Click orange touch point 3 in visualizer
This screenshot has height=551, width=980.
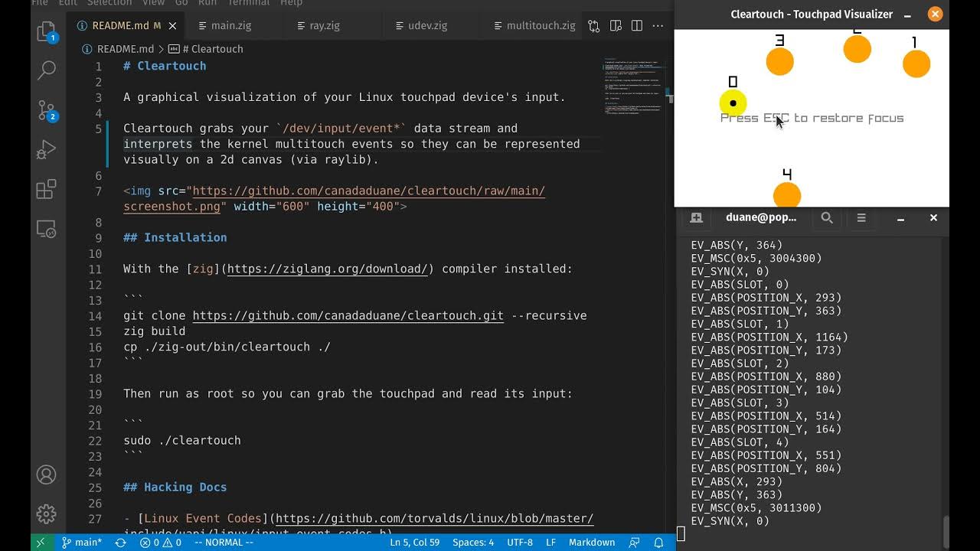pyautogui.click(x=779, y=61)
